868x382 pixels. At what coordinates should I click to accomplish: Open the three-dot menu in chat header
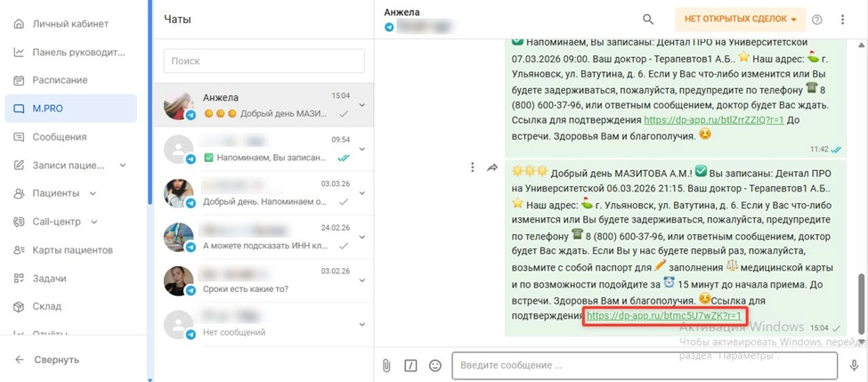coord(842,20)
